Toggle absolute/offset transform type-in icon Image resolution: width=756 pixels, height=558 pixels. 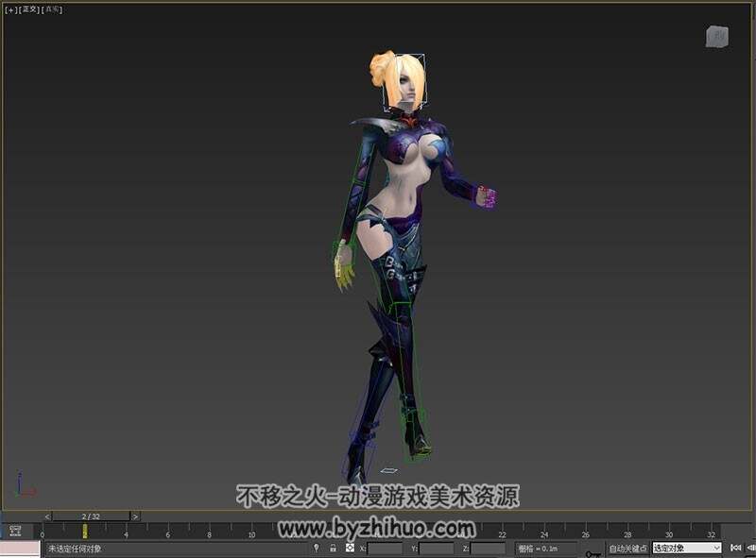(350, 548)
